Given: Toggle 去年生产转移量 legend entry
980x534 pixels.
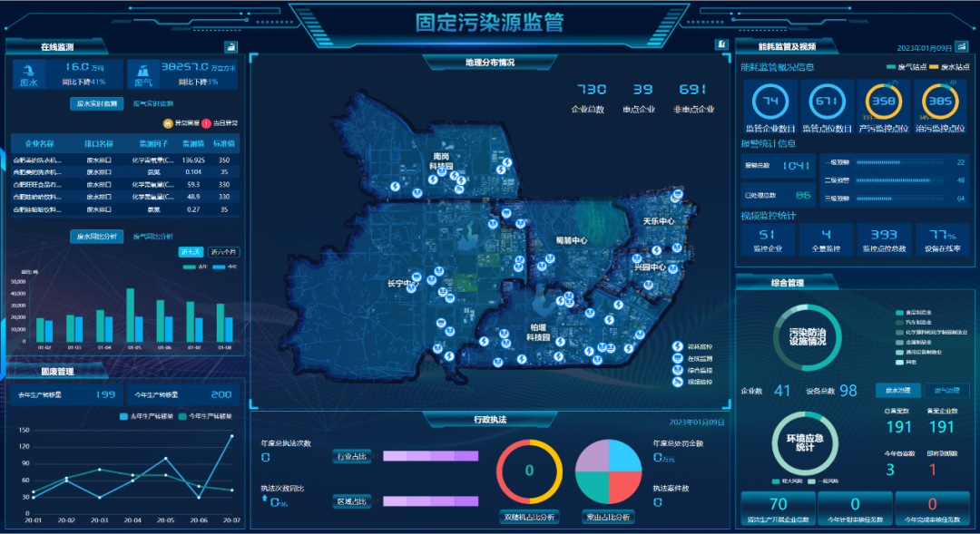Looking at the screenshot, I should 145,416.
